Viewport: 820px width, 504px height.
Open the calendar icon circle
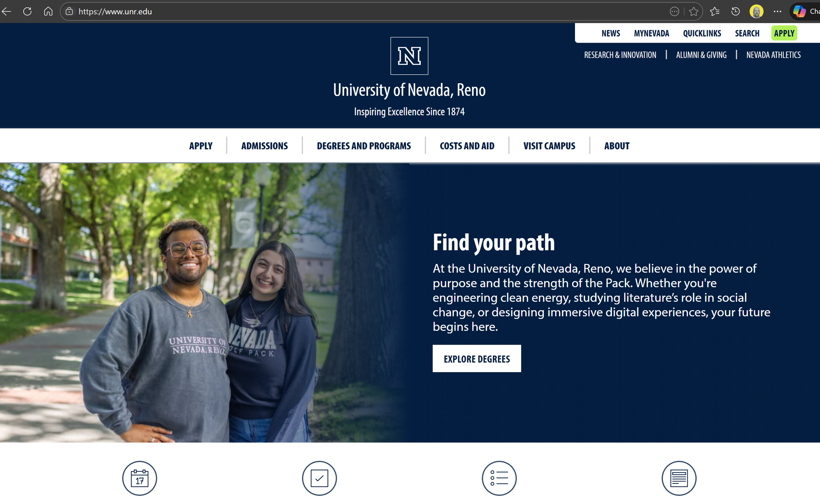pos(139,478)
